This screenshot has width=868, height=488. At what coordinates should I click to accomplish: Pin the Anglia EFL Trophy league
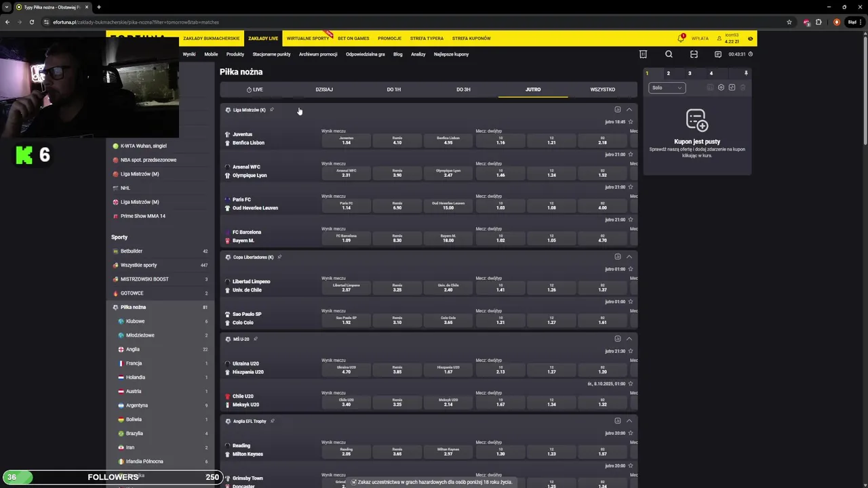point(273,421)
